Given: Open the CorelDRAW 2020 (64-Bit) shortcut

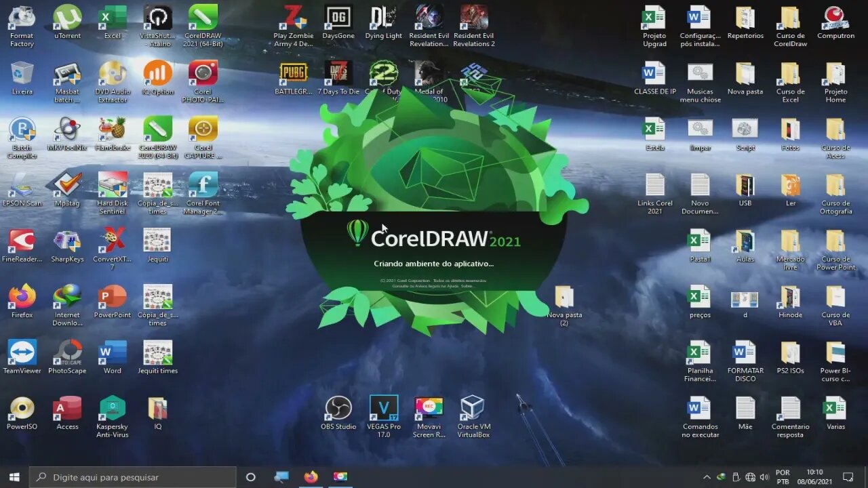Looking at the screenshot, I should 158,138.
